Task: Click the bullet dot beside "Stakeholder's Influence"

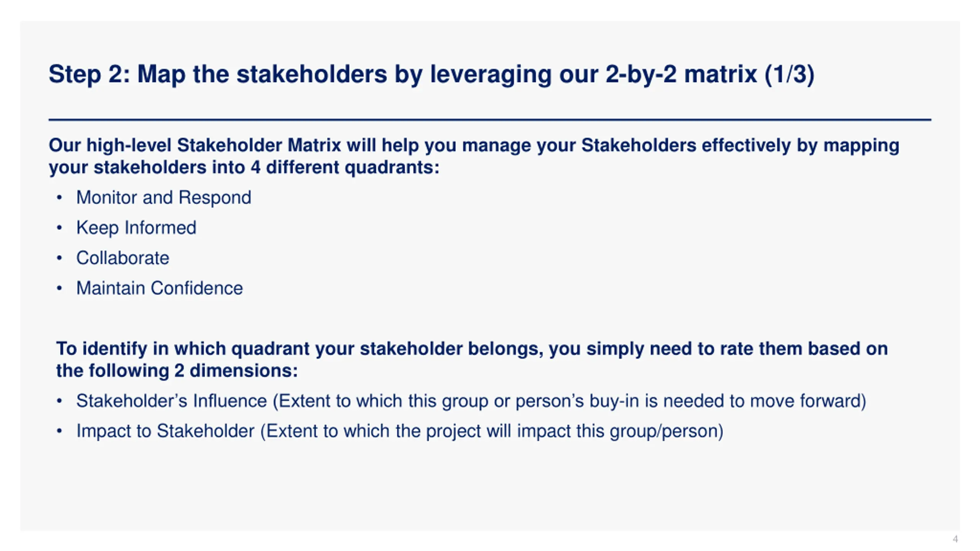Action: pyautogui.click(x=59, y=401)
